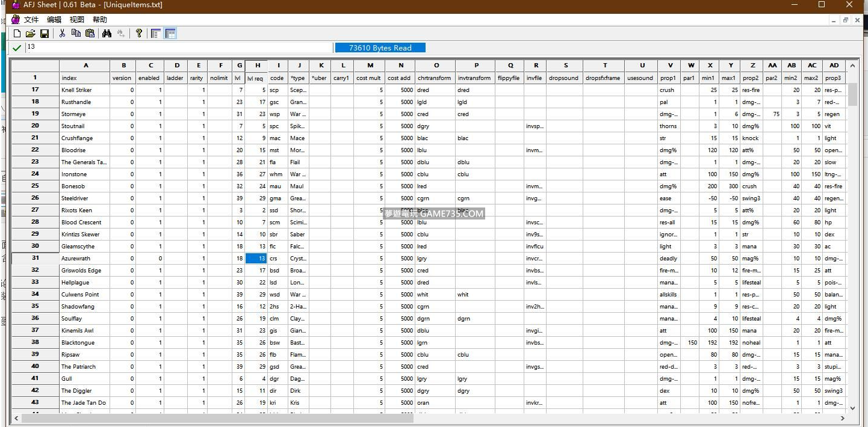Click the cell edit input field showing 13
The width and height of the screenshot is (868, 427).
179,48
